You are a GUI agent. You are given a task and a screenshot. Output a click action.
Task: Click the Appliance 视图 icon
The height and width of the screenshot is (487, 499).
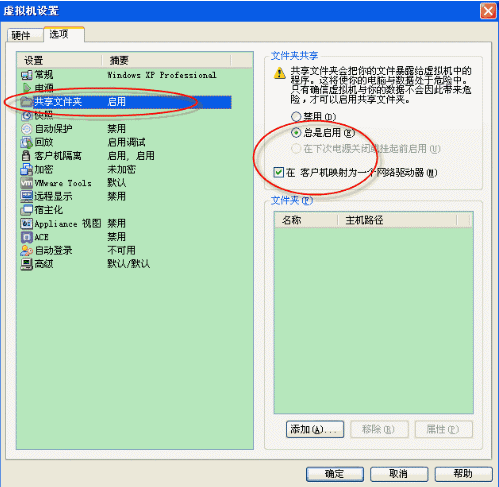[x=26, y=223]
